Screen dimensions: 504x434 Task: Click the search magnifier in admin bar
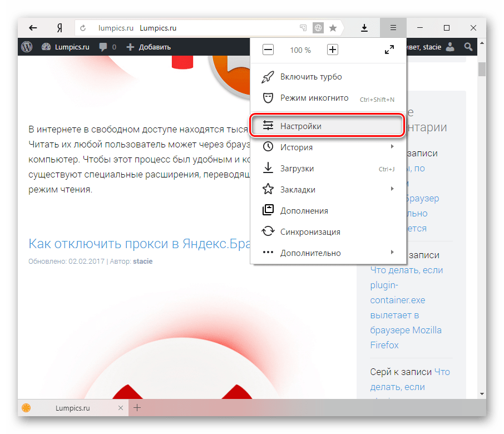[469, 47]
